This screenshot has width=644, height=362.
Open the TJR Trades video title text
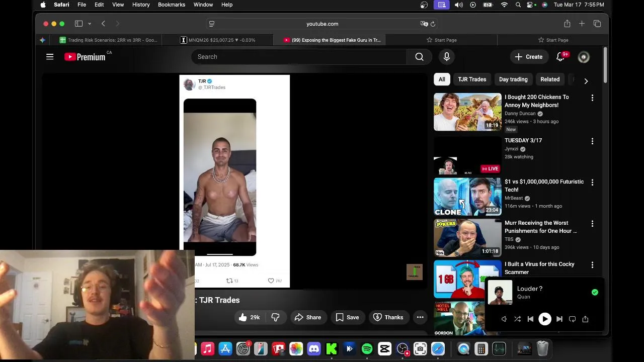coord(219,300)
